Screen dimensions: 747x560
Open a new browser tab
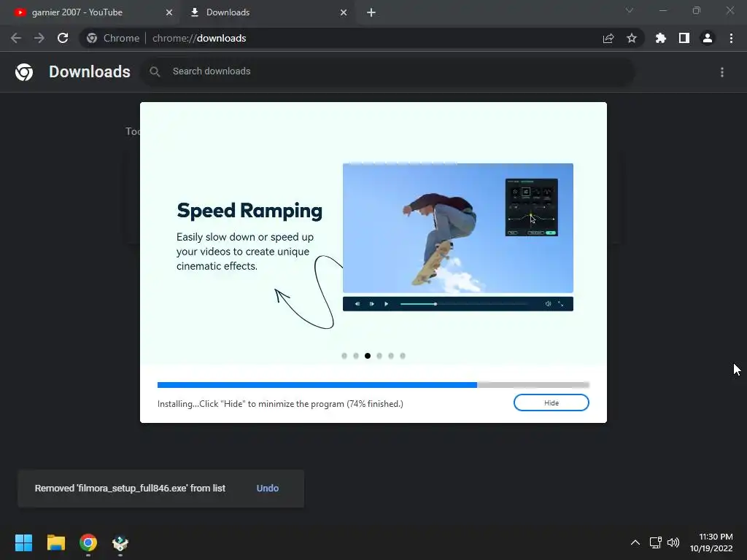371,12
